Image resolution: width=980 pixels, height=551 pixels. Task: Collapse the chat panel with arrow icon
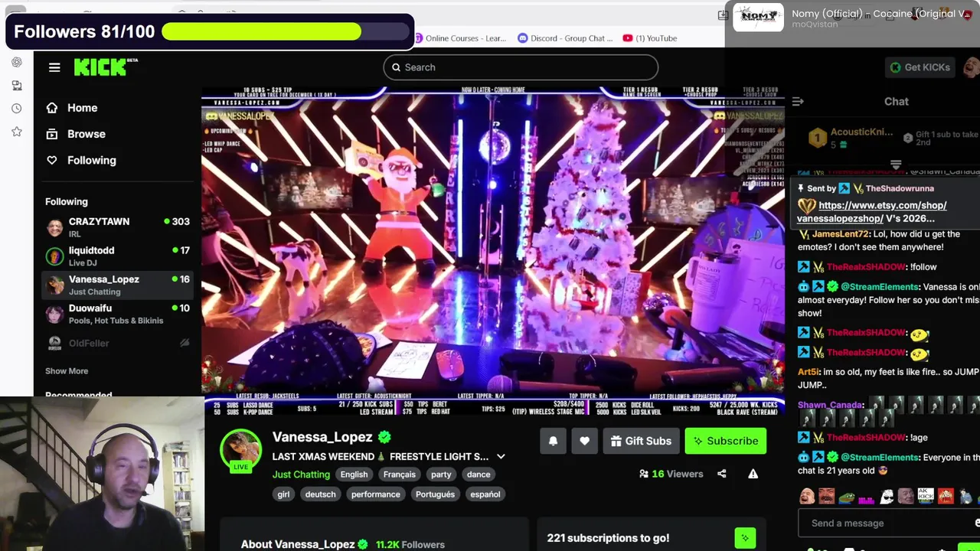tap(798, 101)
